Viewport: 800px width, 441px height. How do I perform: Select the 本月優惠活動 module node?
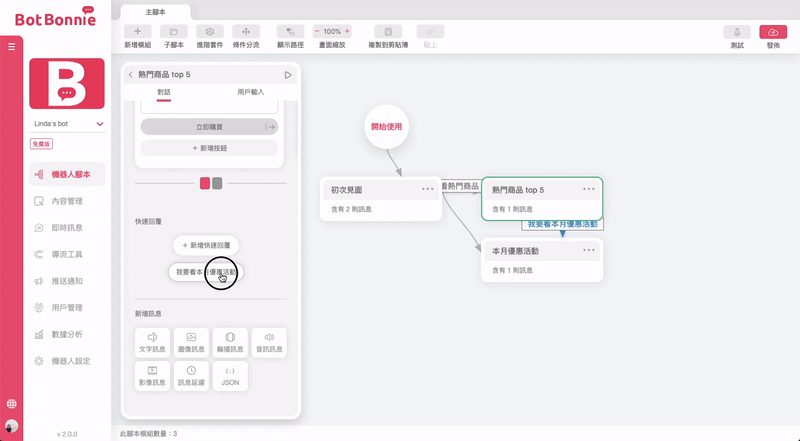point(542,260)
